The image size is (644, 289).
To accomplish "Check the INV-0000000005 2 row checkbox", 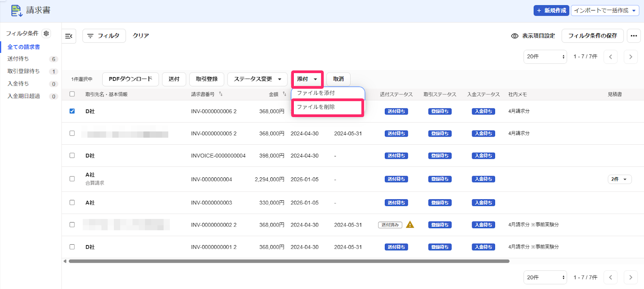I will [72, 133].
